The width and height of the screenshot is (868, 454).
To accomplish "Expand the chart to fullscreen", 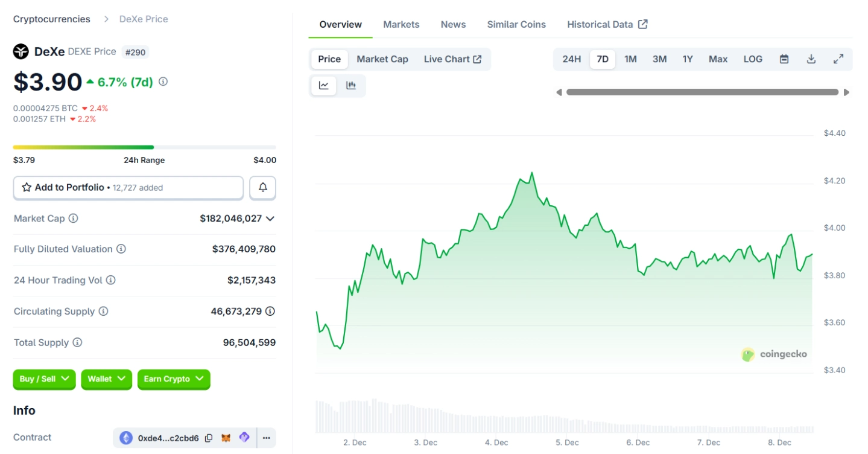I will click(x=838, y=59).
